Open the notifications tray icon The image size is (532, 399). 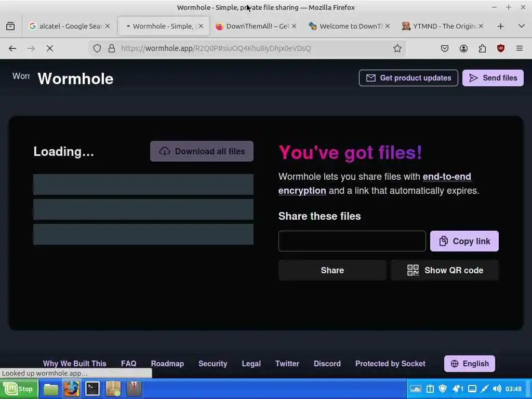click(x=458, y=389)
